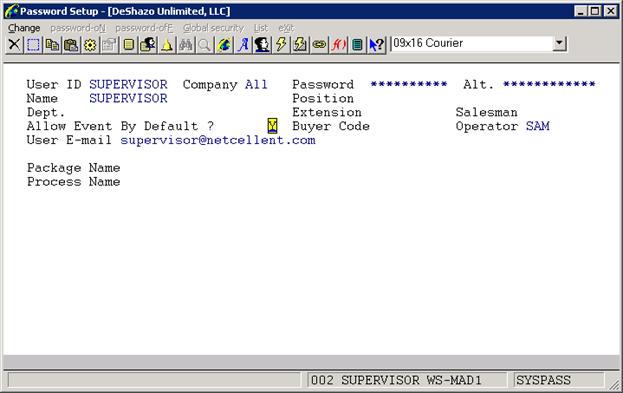
Task: Click the SYSPASS status bar entry
Action: click(559, 380)
